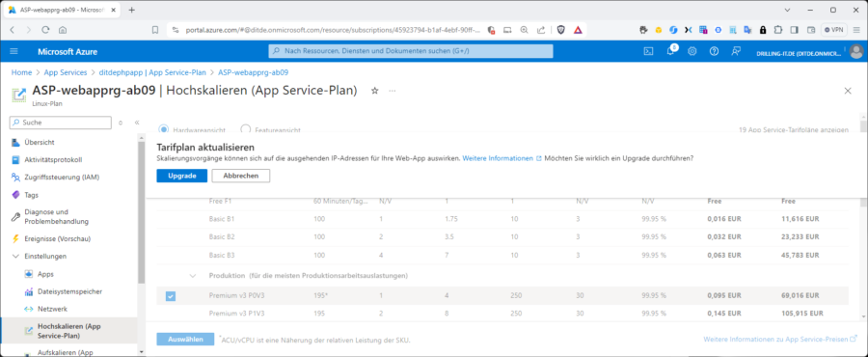Open ASP-webapprg-ab09 breadcrumb

[253, 72]
